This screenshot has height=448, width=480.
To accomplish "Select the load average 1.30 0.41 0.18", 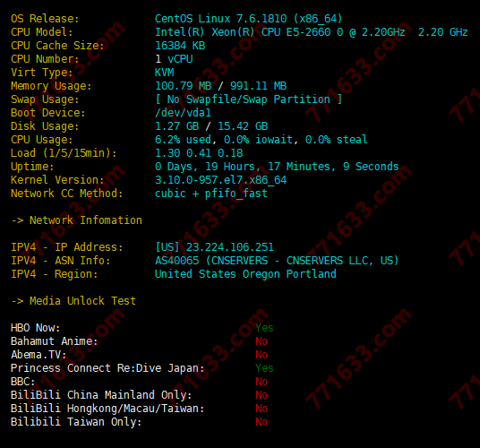I will tap(199, 153).
